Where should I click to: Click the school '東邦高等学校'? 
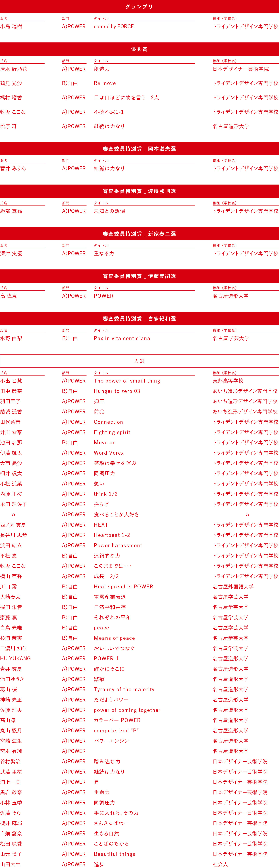pyautogui.click(x=228, y=381)
